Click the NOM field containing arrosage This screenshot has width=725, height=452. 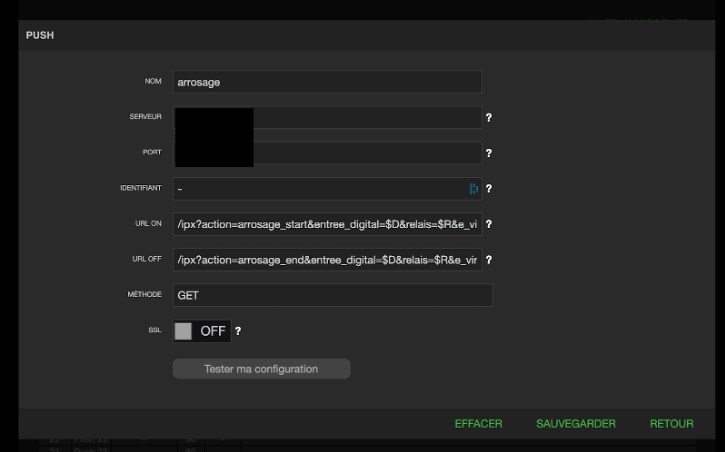pos(327,83)
